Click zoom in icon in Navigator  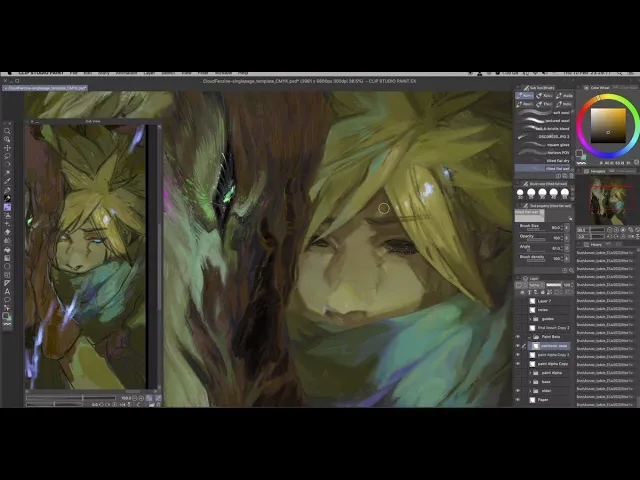(616, 230)
